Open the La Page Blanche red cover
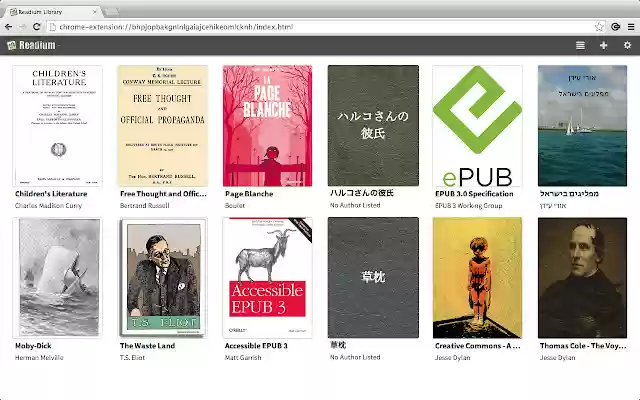 pos(267,126)
